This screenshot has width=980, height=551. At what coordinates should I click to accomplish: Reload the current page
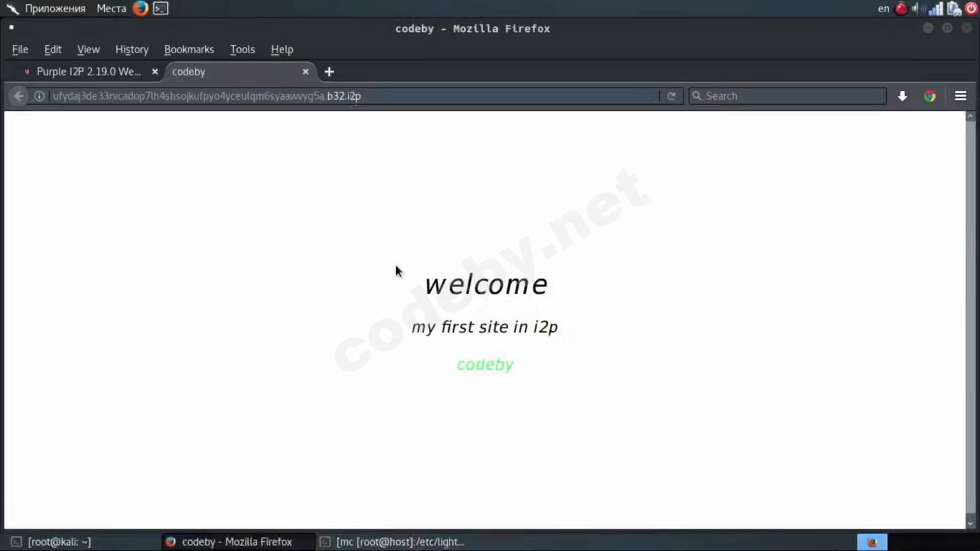click(671, 96)
